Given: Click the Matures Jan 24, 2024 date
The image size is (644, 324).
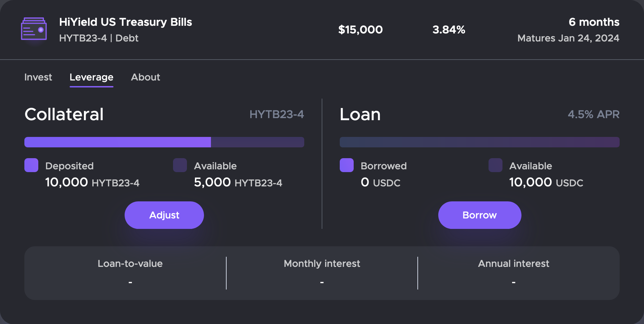Looking at the screenshot, I should click(x=568, y=38).
